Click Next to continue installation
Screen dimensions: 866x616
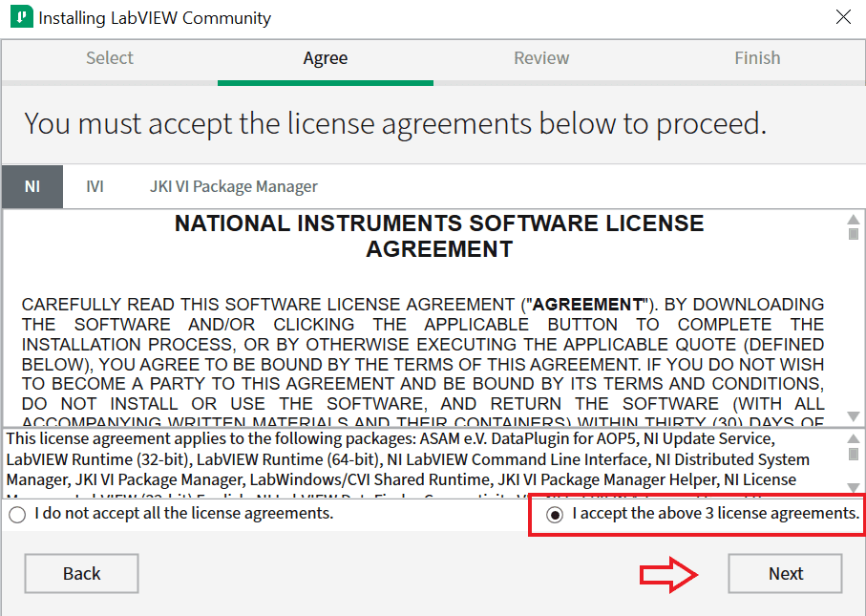click(x=785, y=573)
